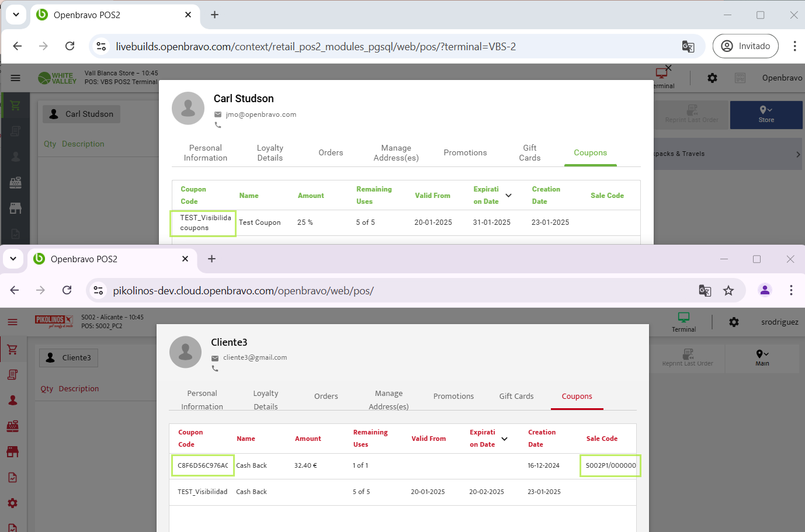Screen dimensions: 805x532
Task: Open the Main location dropdown in Pikolinos
Action: [x=762, y=358]
